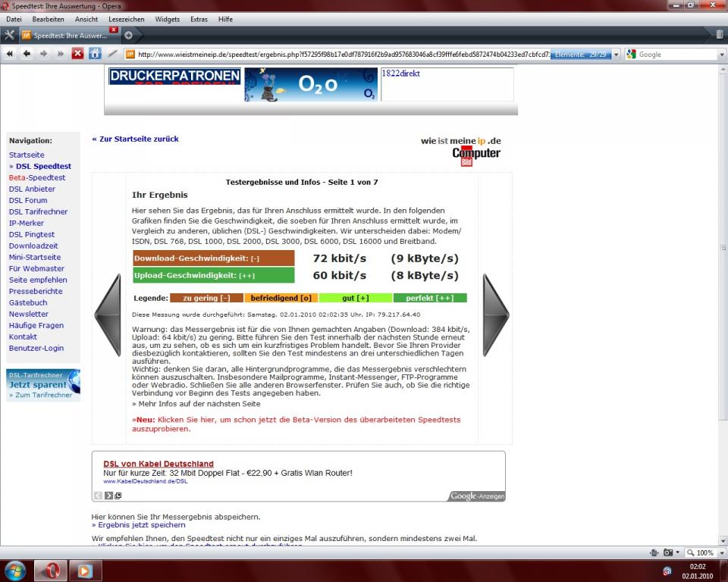Click into the Google search field
This screenshot has height=582, width=728.
point(679,55)
